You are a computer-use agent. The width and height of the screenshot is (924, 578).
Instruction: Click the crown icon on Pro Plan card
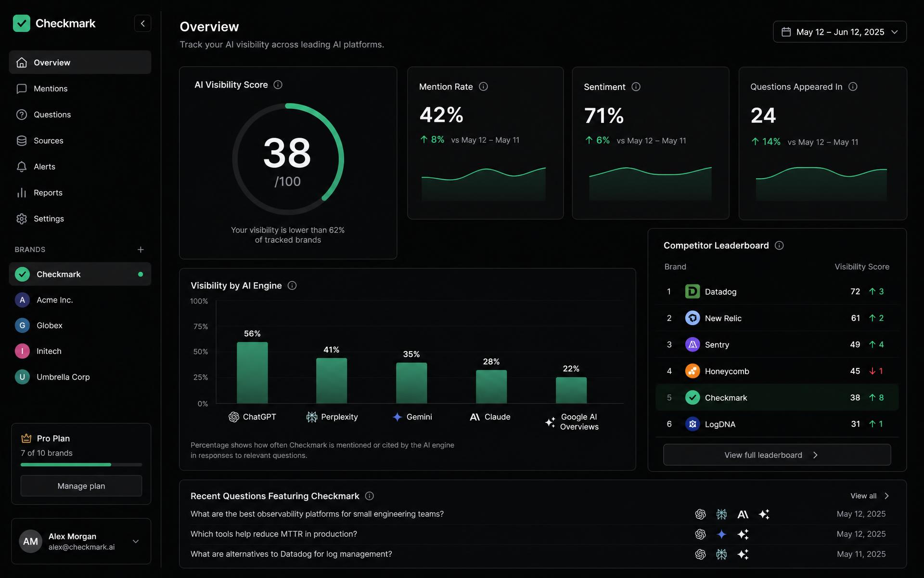coord(26,438)
